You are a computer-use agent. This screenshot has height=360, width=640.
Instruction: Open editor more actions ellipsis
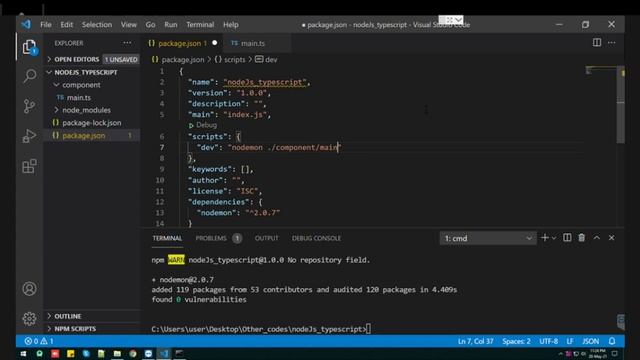[x=611, y=42]
